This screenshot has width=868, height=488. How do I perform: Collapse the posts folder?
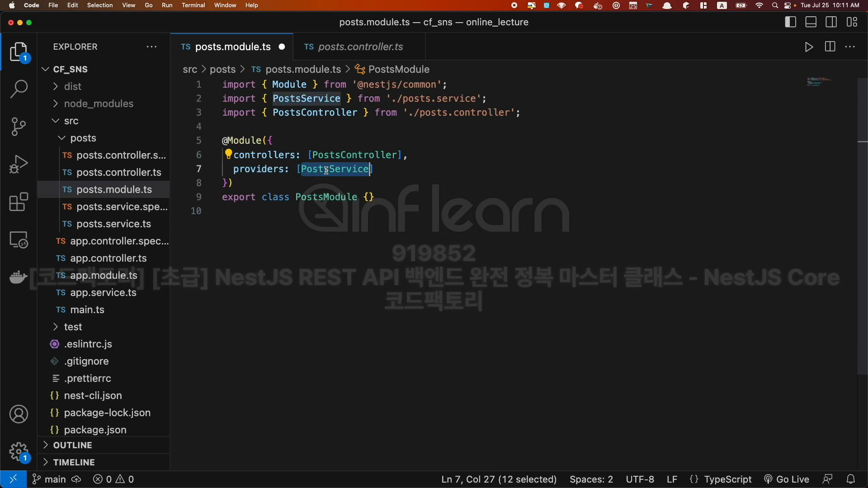83,138
